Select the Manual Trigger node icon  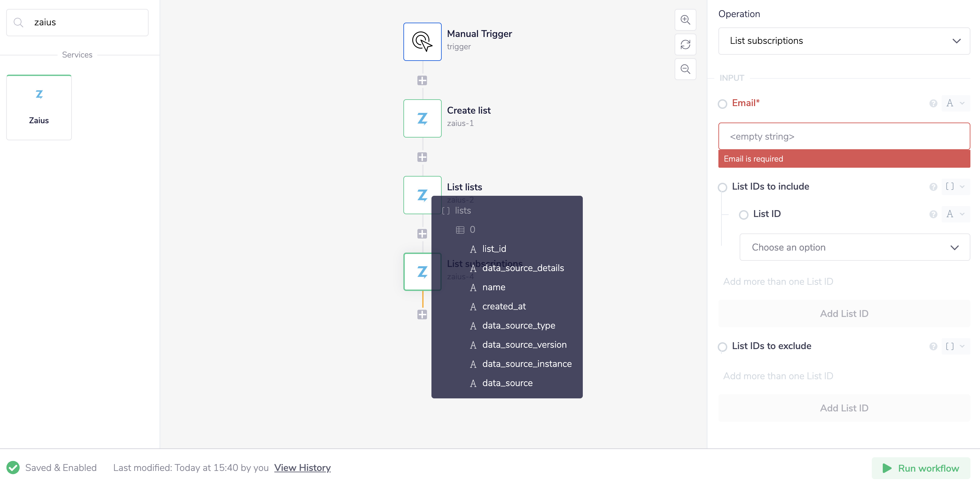[422, 41]
